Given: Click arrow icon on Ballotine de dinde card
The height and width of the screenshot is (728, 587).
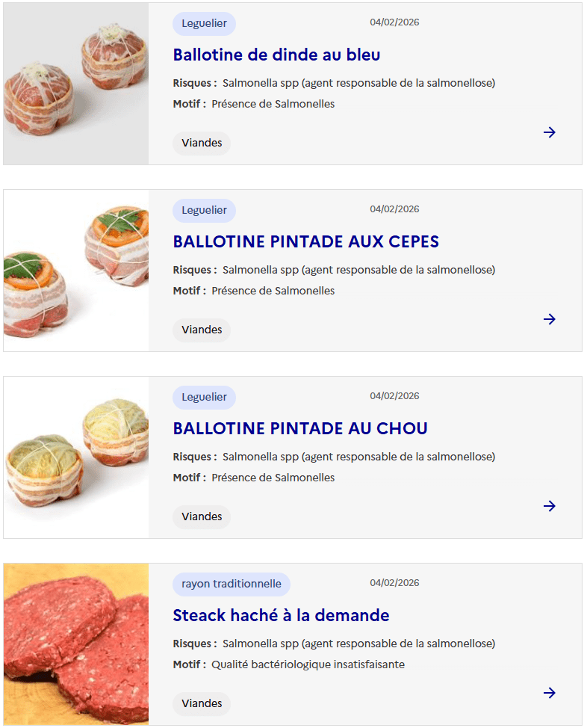Looking at the screenshot, I should coord(550,132).
